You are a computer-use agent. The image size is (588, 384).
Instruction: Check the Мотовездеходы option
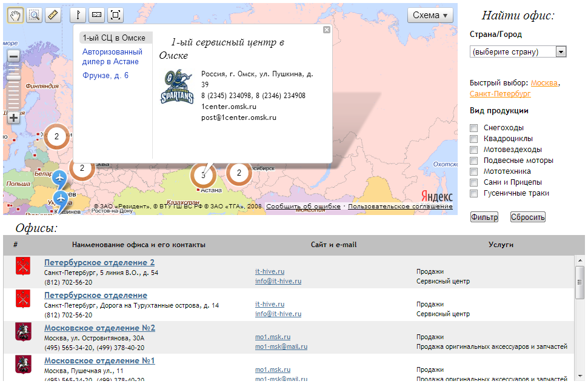pyautogui.click(x=474, y=150)
